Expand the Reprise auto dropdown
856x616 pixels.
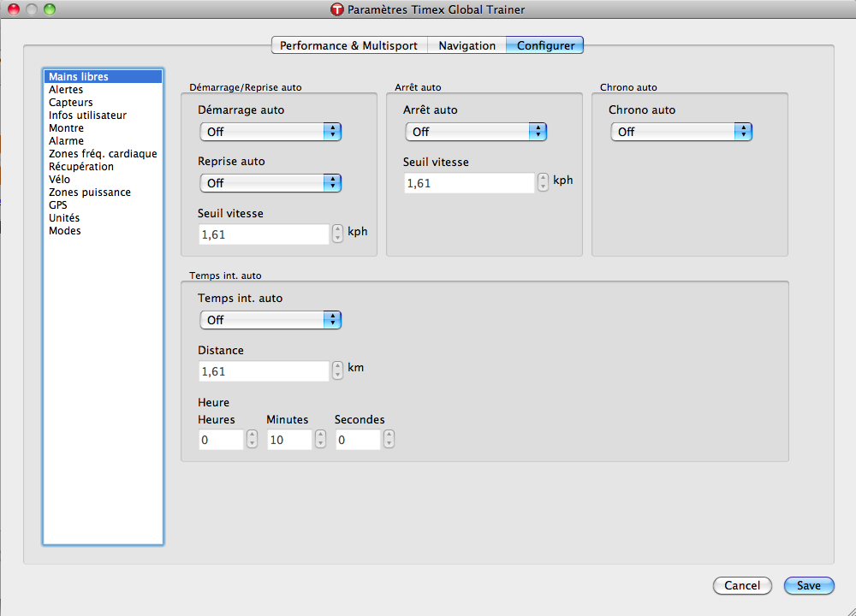click(270, 183)
